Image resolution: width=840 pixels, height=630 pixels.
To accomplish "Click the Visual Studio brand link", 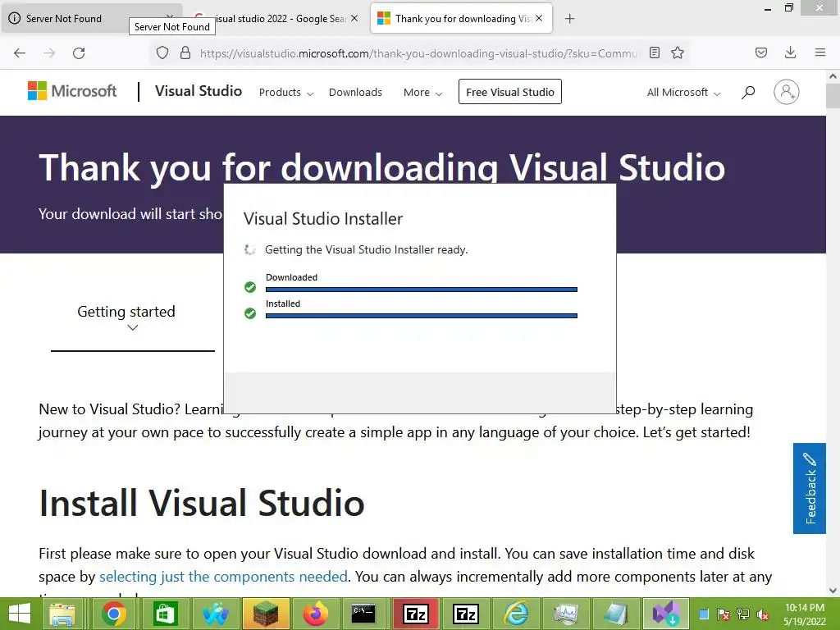I will click(x=199, y=91).
